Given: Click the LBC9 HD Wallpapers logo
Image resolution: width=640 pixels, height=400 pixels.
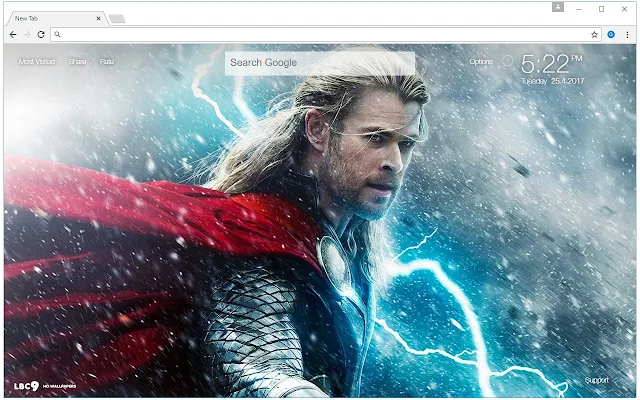Looking at the screenshot, I should coord(45,386).
